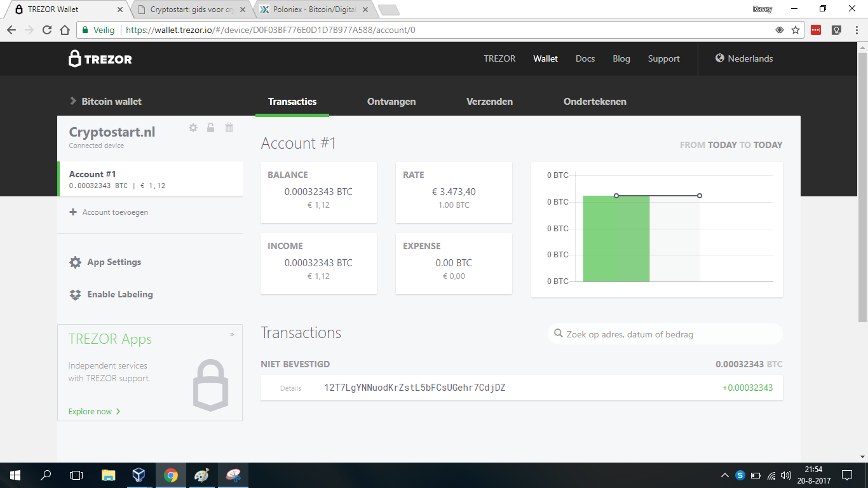Open a new browser tab

[x=388, y=10]
